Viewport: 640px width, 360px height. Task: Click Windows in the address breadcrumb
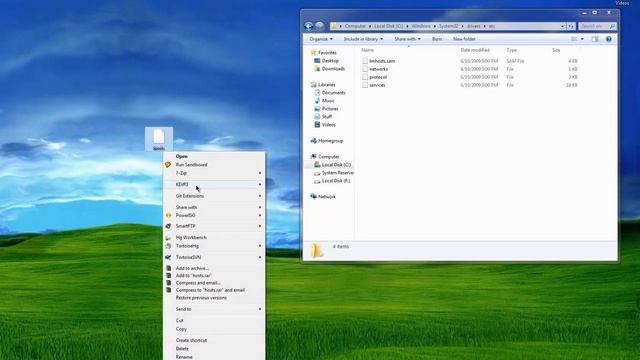(420, 26)
